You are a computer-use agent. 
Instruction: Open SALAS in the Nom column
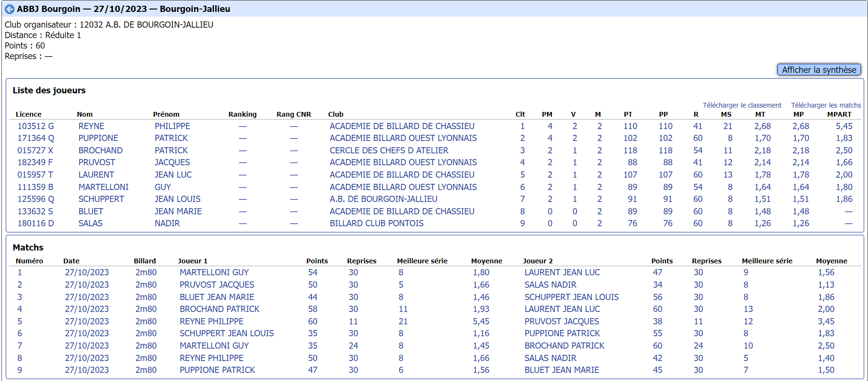tap(91, 223)
